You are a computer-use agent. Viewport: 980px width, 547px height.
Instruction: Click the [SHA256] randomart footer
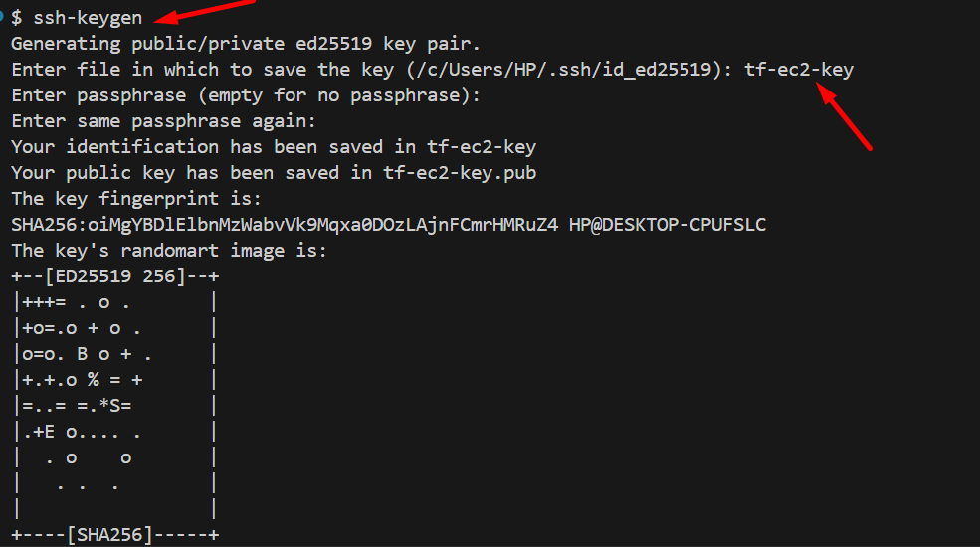[114, 536]
